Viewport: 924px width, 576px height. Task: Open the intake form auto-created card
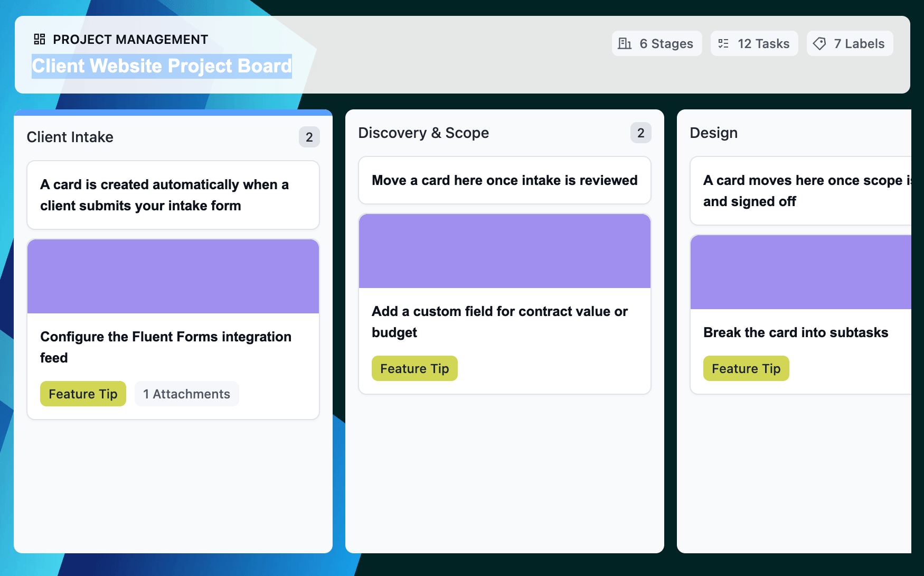point(173,195)
